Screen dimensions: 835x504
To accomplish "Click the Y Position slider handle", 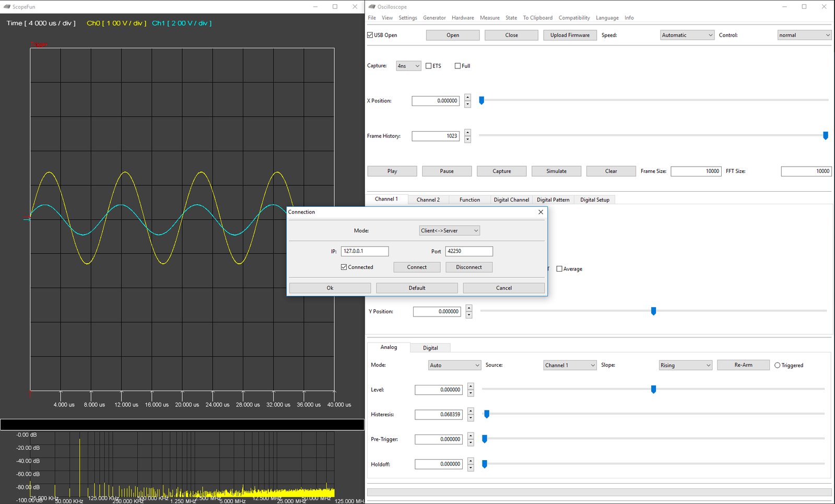I will pyautogui.click(x=653, y=311).
